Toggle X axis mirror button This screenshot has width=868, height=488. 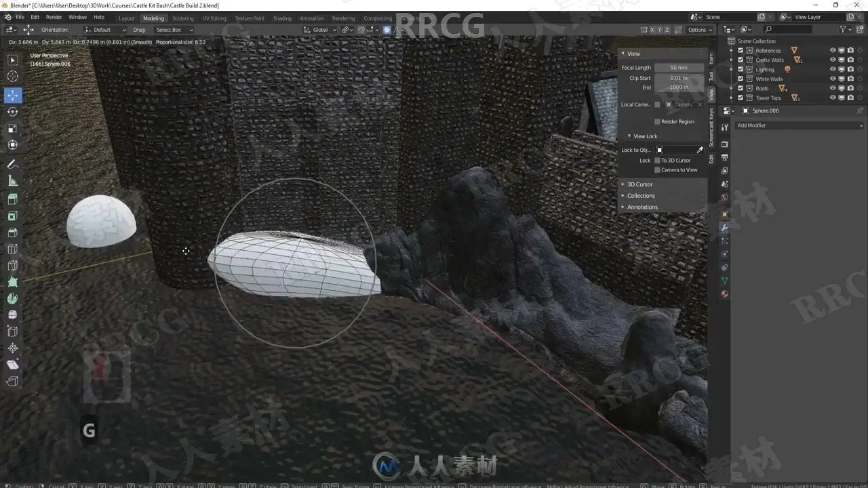coord(652,30)
